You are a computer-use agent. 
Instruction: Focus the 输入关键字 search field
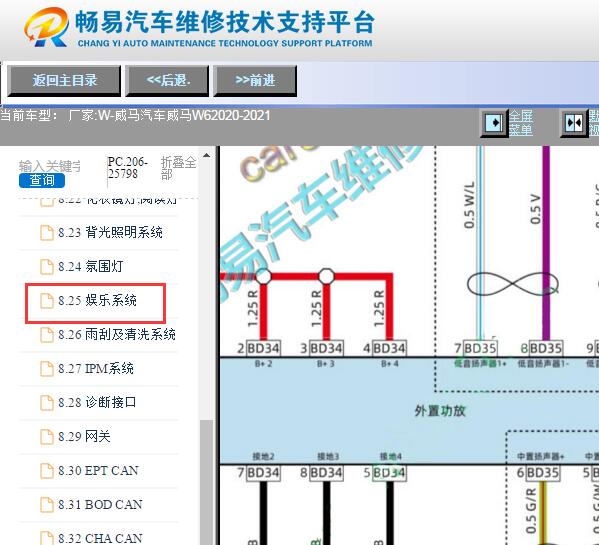click(x=50, y=166)
